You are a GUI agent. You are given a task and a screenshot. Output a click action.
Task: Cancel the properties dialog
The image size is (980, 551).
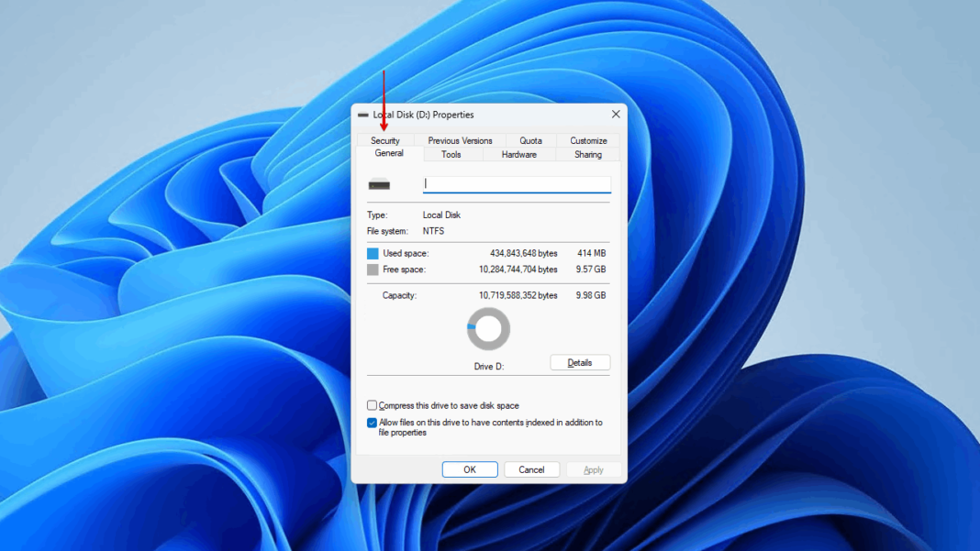(x=531, y=469)
